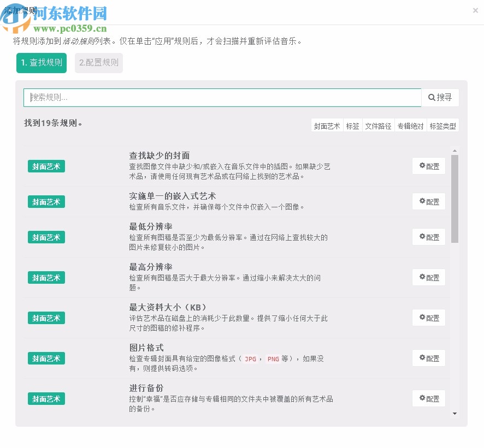The width and height of the screenshot is (484, 448).
Task: Click the 搜寻 search button
Action: coord(440,98)
